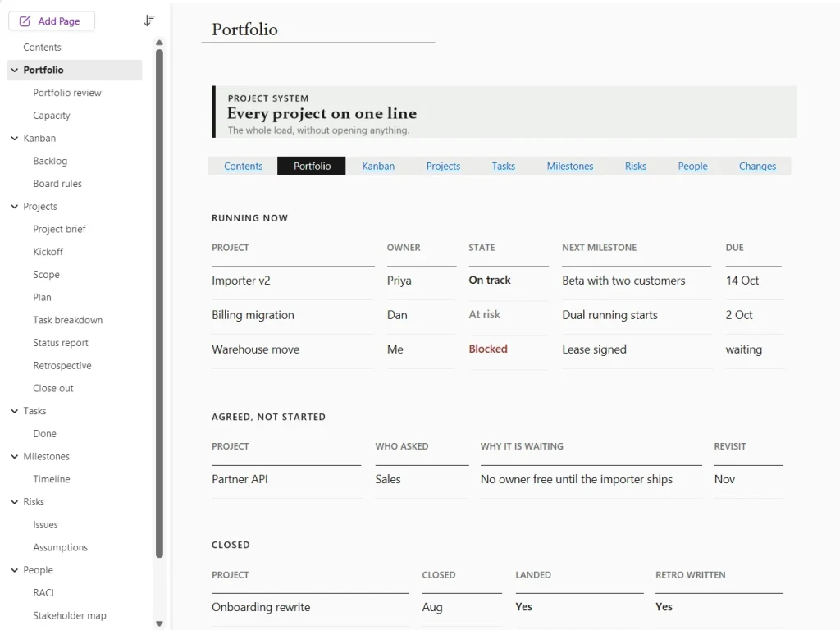The image size is (840, 630).
Task: Collapse the Milestones section chevron
Action: coord(15,456)
